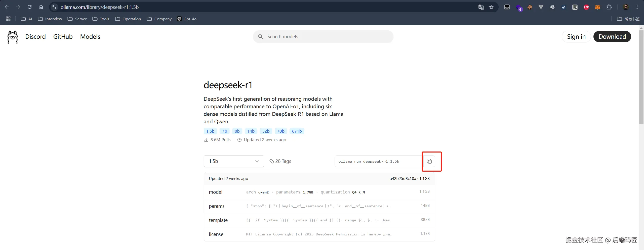Open the cookie editor extension
This screenshot has width=644, height=250.
pyautogui.click(x=530, y=7)
